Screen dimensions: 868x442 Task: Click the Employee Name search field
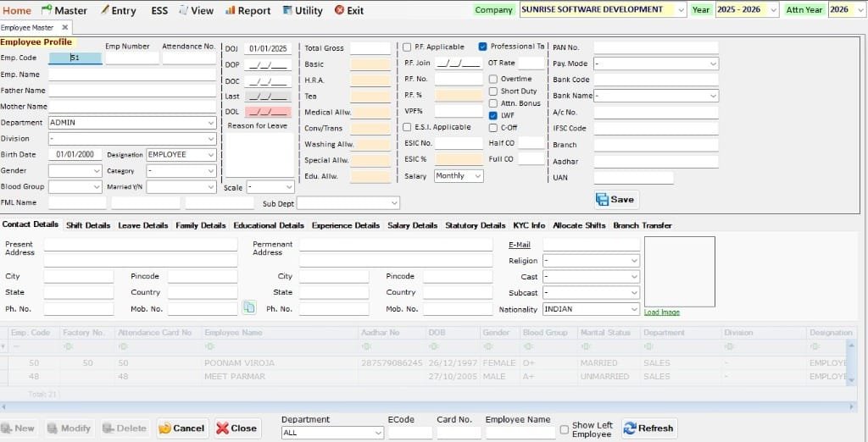click(520, 433)
